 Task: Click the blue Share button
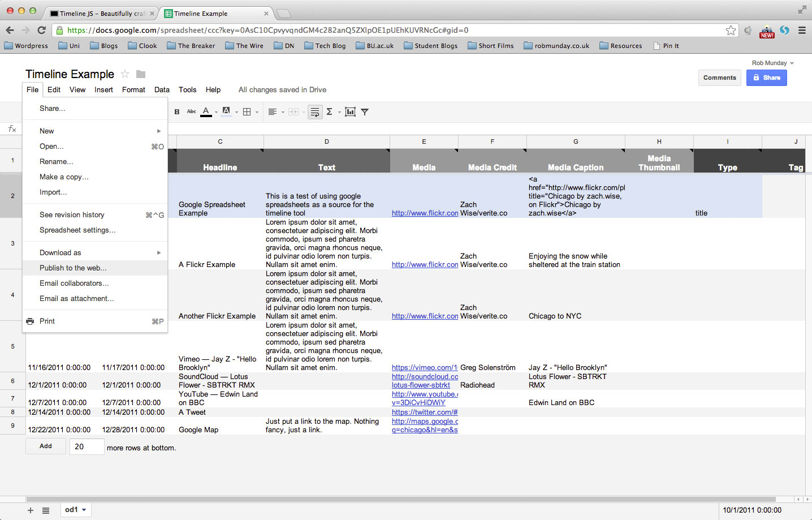[767, 78]
